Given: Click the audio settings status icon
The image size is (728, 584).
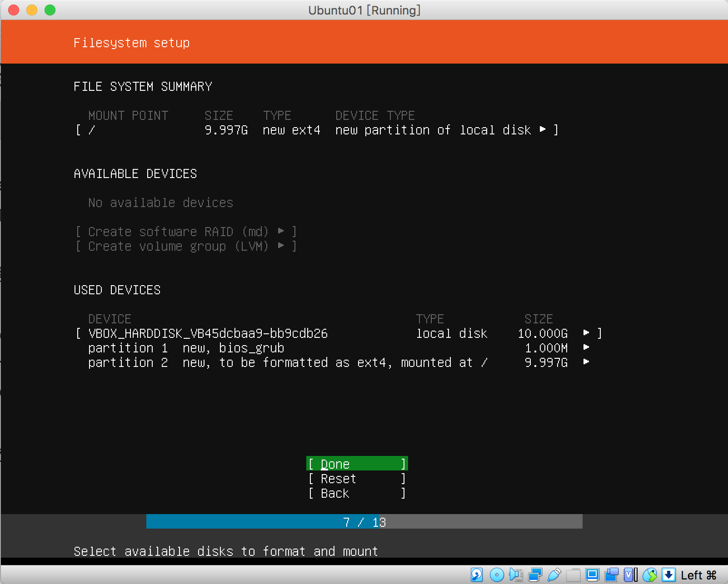Looking at the screenshot, I should pos(516,575).
